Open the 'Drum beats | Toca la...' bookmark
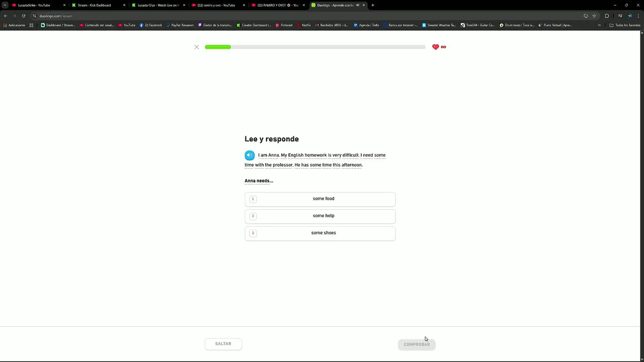Viewport: 644px width, 362px height. 517,25
